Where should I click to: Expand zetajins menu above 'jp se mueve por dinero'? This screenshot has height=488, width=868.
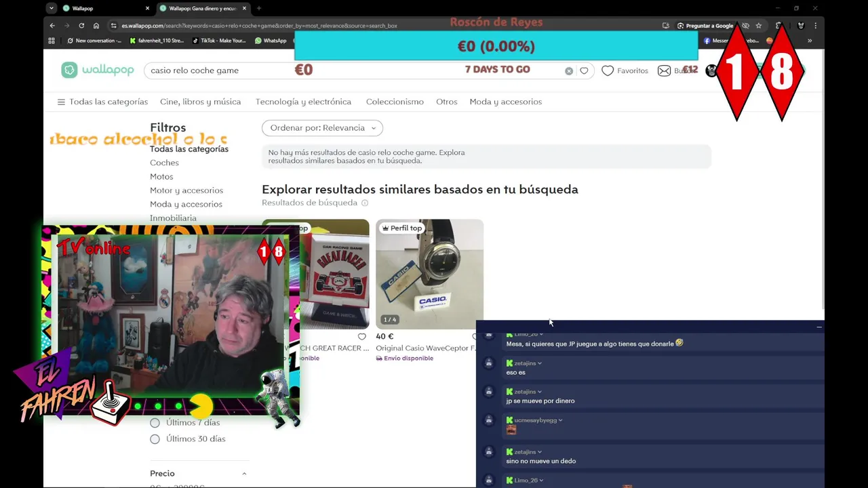click(540, 392)
